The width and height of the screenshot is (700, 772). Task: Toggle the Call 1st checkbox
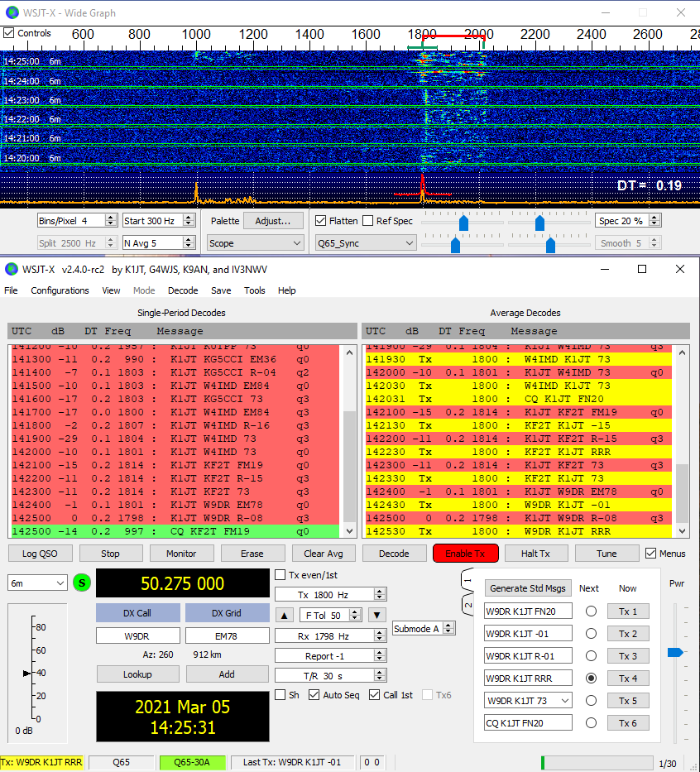pos(374,695)
